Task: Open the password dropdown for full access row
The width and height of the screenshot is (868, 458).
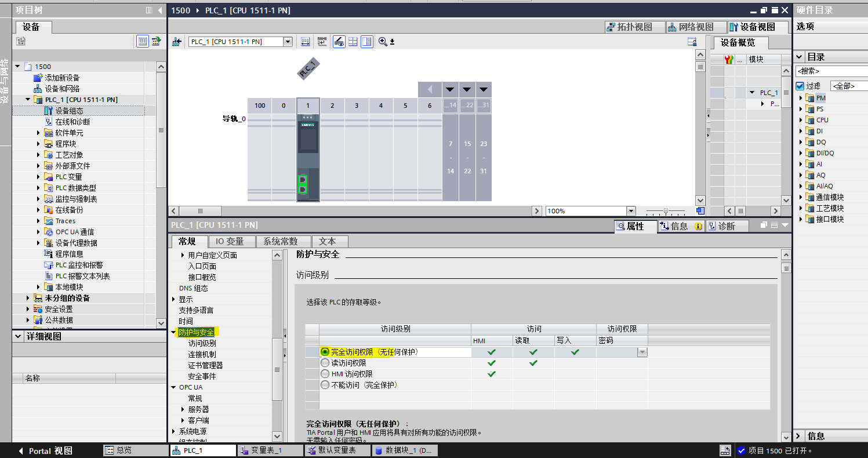Action: tap(642, 352)
